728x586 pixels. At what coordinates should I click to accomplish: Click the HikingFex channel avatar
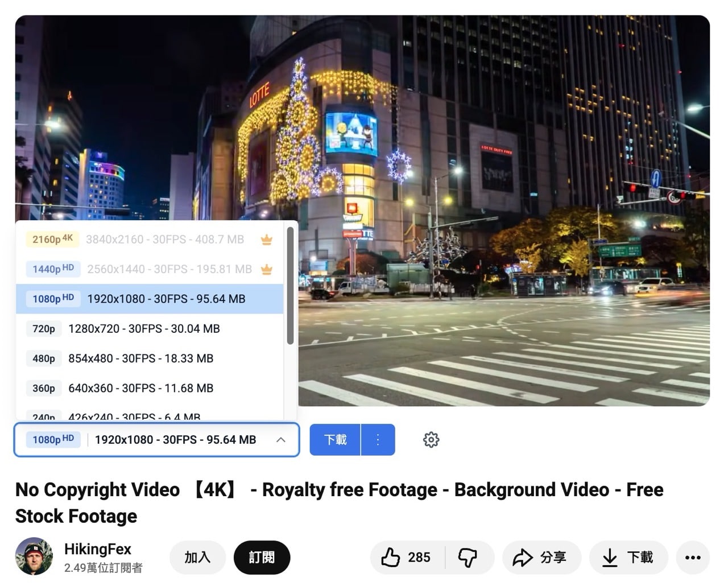(34, 558)
